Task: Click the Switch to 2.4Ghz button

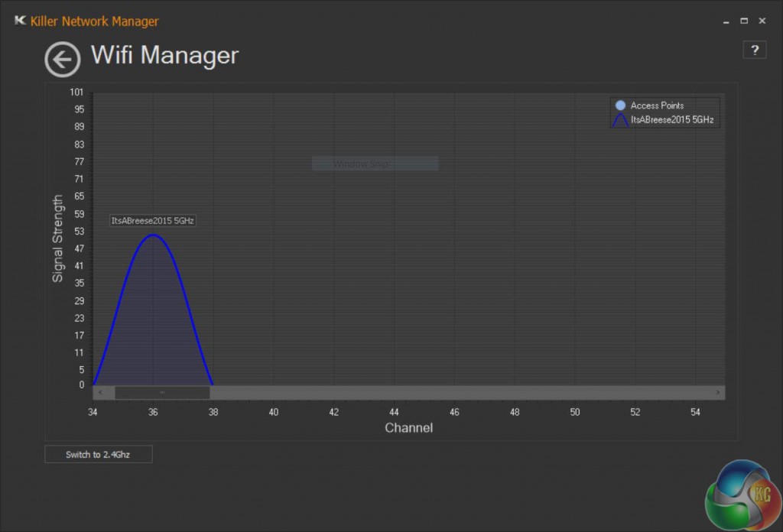Action: click(98, 453)
